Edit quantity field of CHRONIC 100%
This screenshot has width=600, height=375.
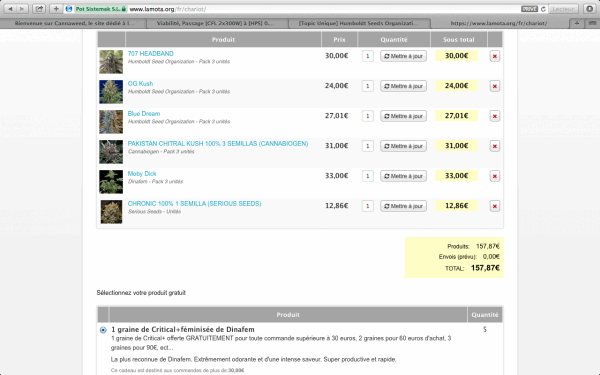point(368,206)
